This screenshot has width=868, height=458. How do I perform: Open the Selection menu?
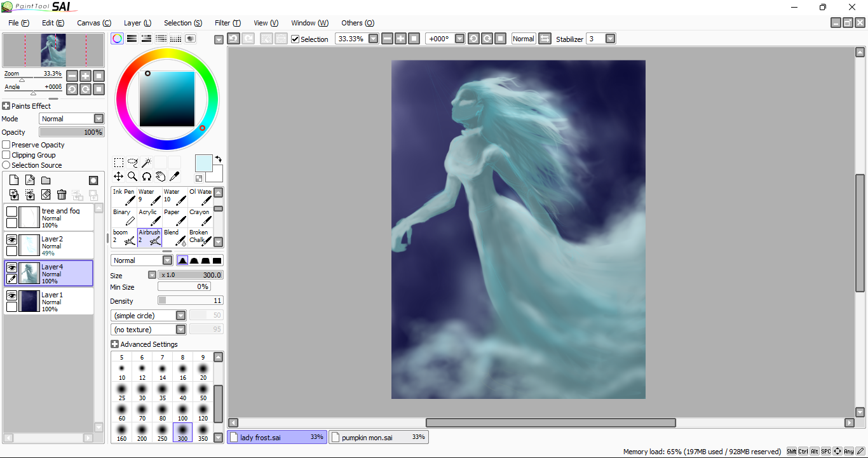[183, 23]
